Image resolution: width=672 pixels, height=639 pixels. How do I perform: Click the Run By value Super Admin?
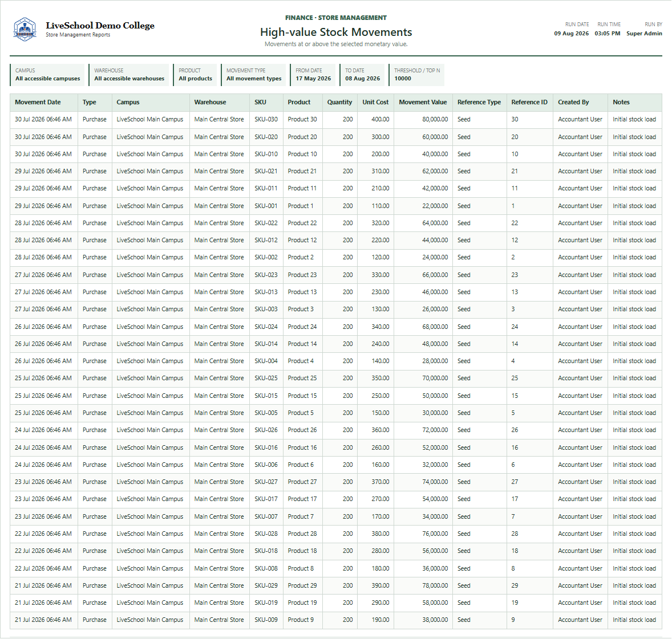[644, 34]
